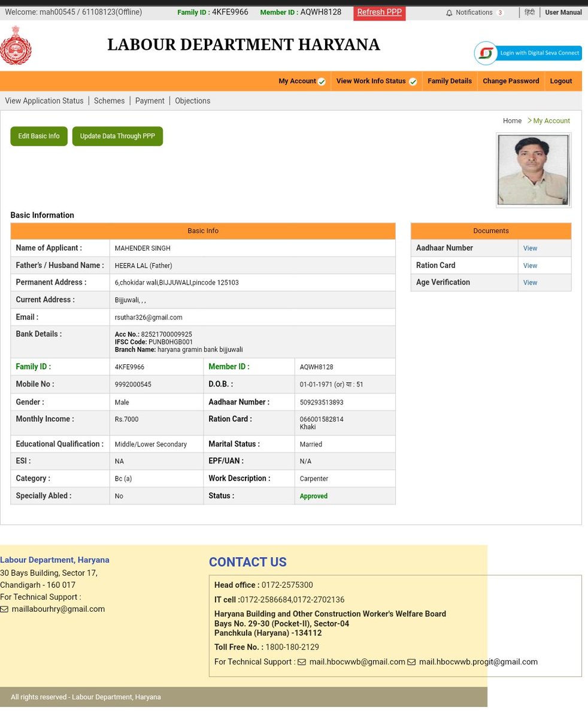
Task: View the Aadhaar Number document
Action: click(530, 248)
